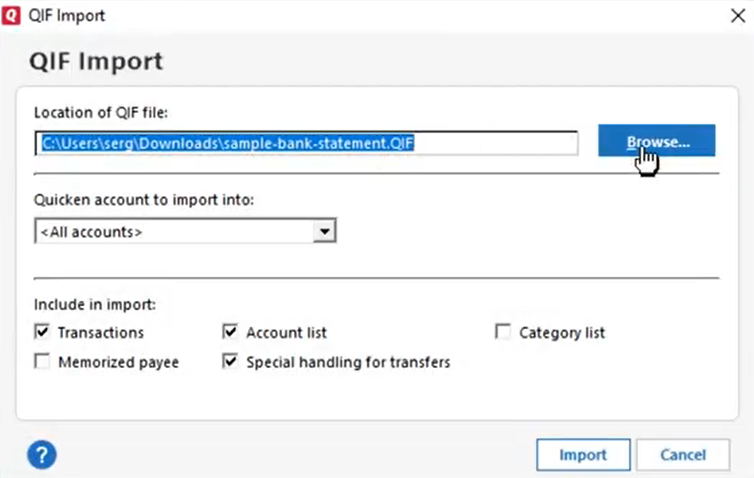
Task: Enable the Memorized payee checkbox
Action: [x=42, y=361]
